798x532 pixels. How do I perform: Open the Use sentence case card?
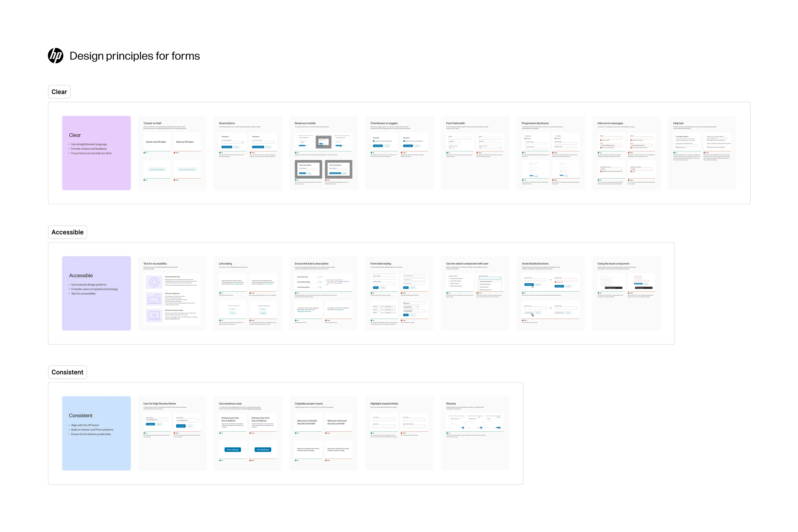pos(248,433)
